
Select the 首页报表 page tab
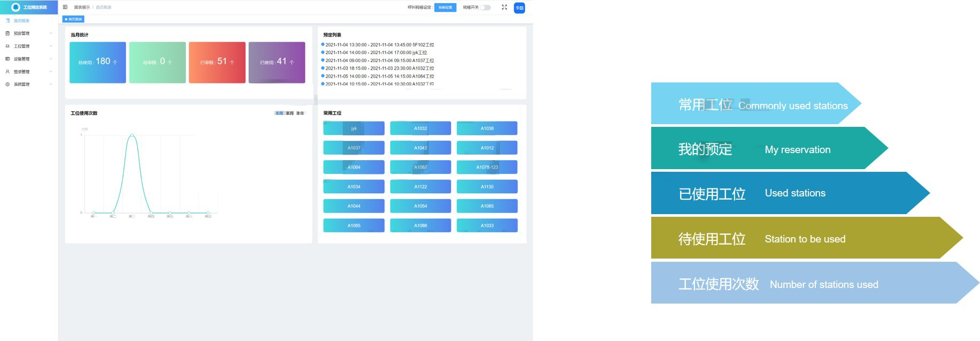(x=74, y=19)
